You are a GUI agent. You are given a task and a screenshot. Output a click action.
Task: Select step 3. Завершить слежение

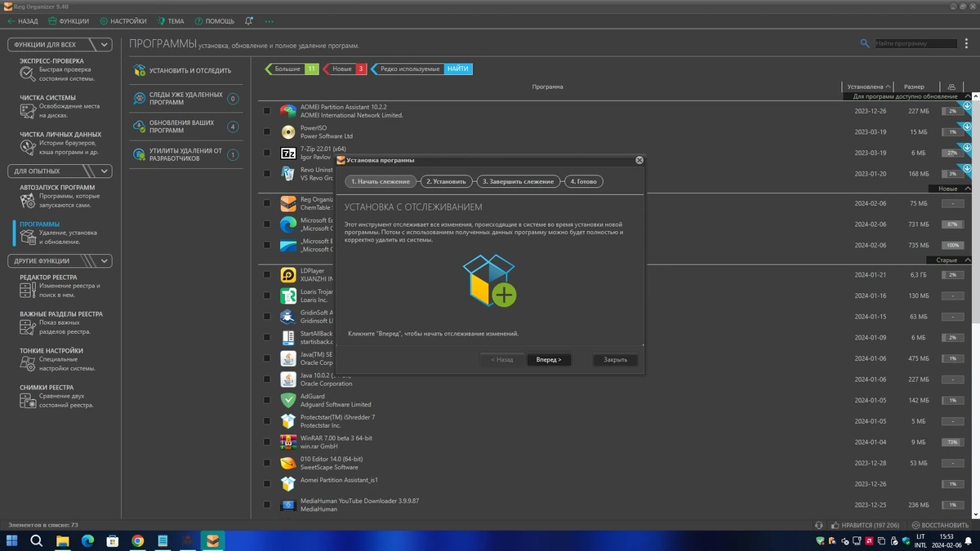pos(518,181)
